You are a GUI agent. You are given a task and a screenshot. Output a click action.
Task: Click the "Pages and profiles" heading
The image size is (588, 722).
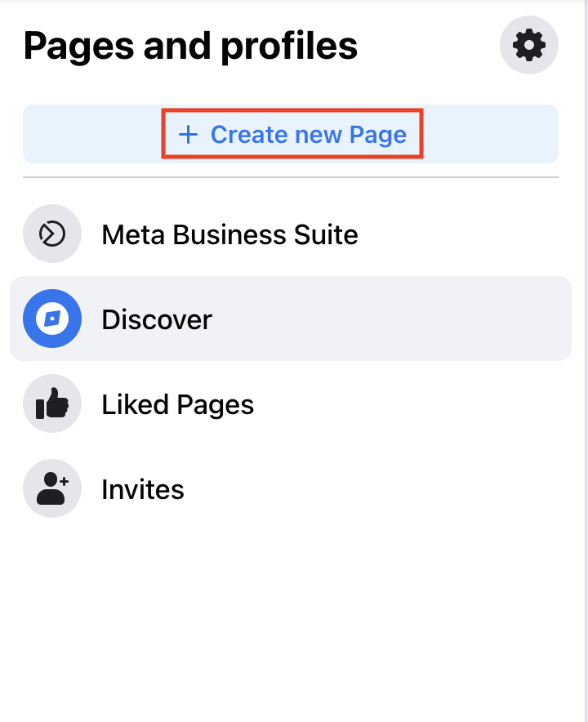[190, 47]
